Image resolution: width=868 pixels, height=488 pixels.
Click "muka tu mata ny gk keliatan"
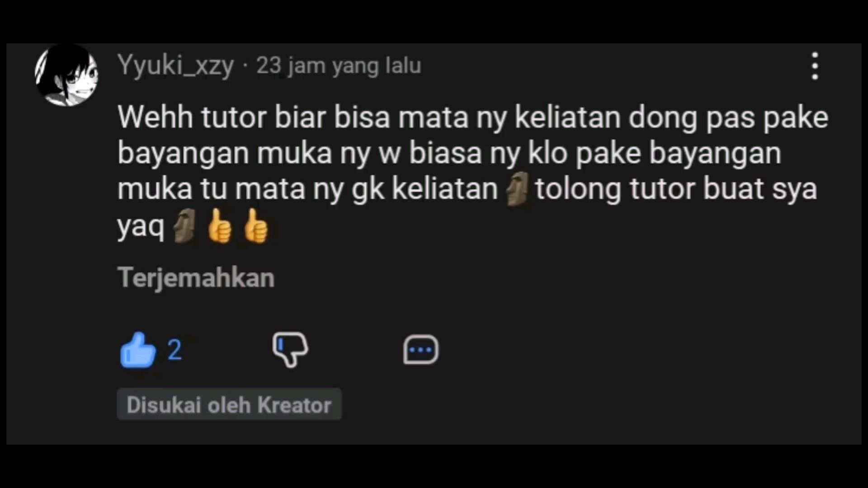pos(308,189)
